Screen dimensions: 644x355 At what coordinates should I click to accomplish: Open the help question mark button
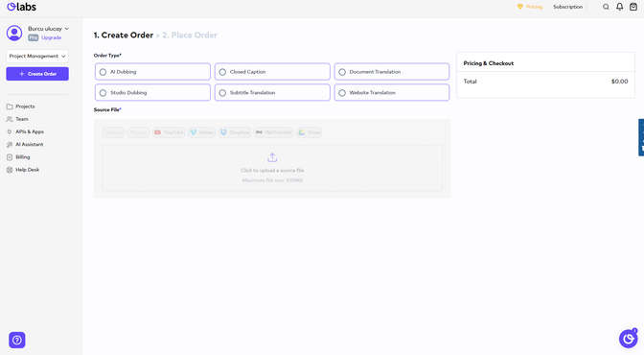click(x=17, y=341)
